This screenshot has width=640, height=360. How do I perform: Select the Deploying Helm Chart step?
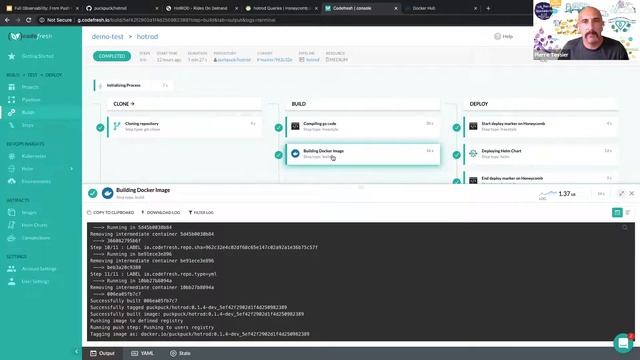click(x=541, y=154)
